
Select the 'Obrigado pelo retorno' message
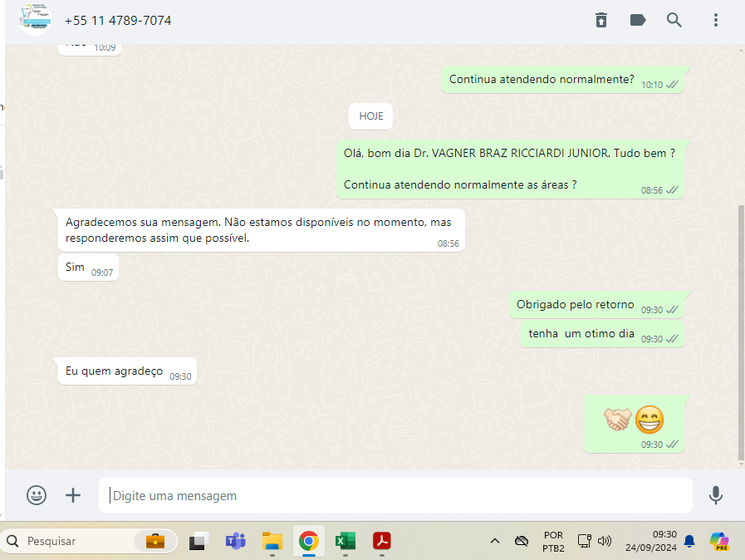597,305
